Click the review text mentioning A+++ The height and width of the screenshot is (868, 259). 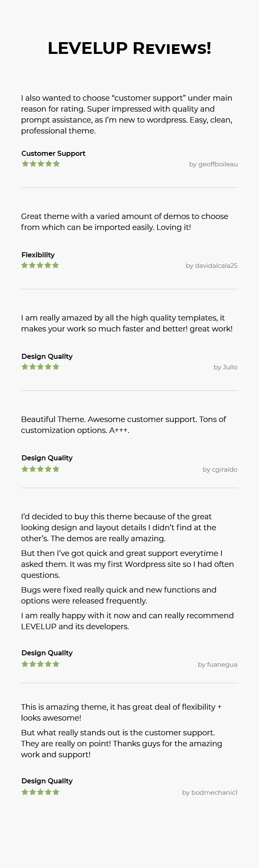point(124,425)
